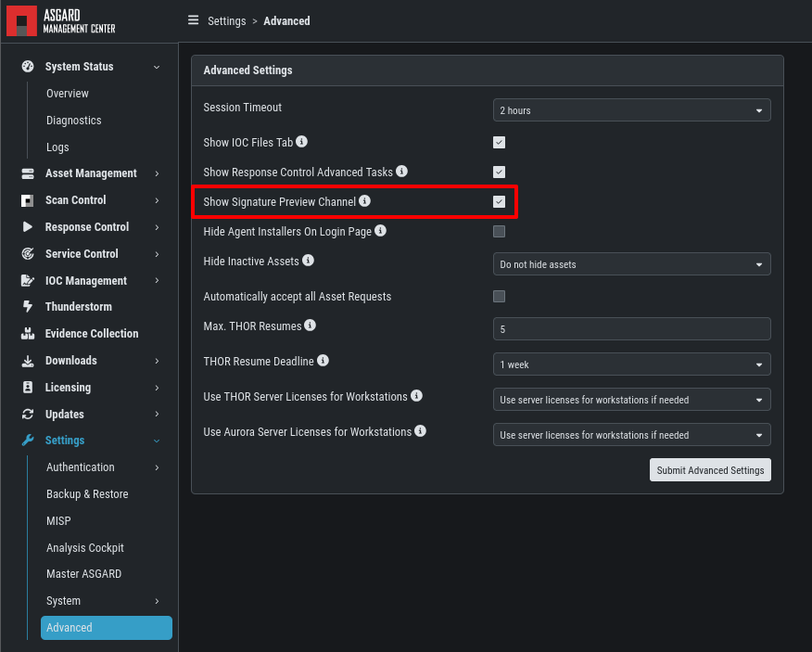Image resolution: width=812 pixels, height=652 pixels.
Task: Open Diagnostics under System Status
Action: click(x=74, y=121)
